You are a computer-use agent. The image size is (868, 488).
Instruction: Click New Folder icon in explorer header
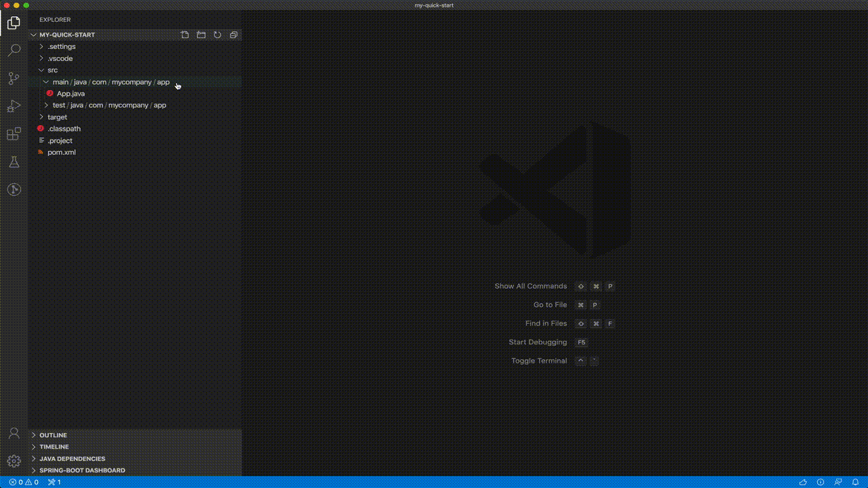tap(201, 35)
